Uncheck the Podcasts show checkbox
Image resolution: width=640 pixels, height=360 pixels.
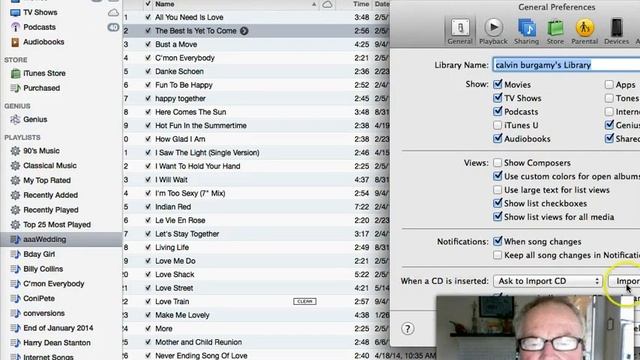pyautogui.click(x=498, y=111)
